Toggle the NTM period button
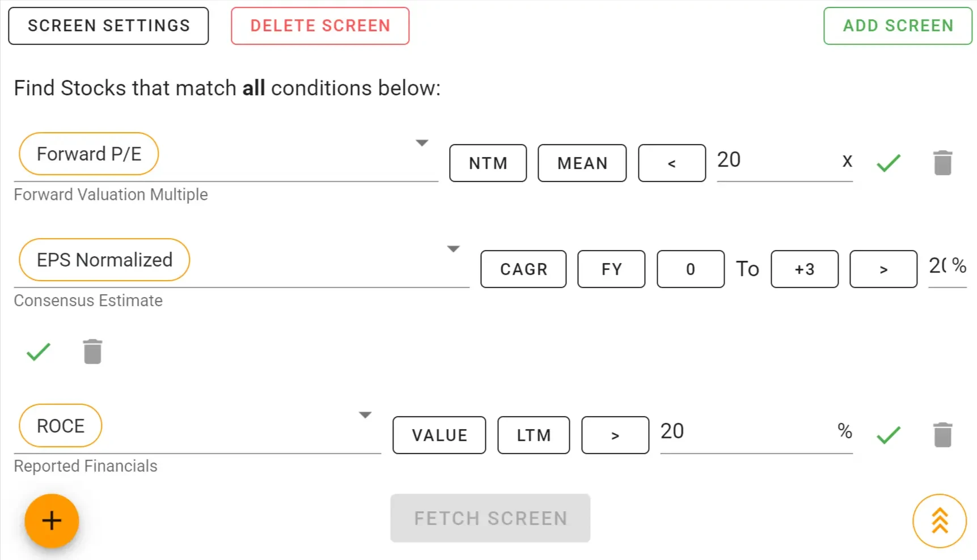The image size is (977, 560). 488,163
